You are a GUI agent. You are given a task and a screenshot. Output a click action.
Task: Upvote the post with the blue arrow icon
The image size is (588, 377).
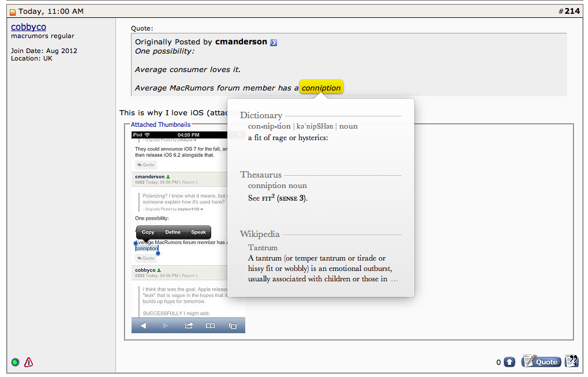click(x=510, y=362)
